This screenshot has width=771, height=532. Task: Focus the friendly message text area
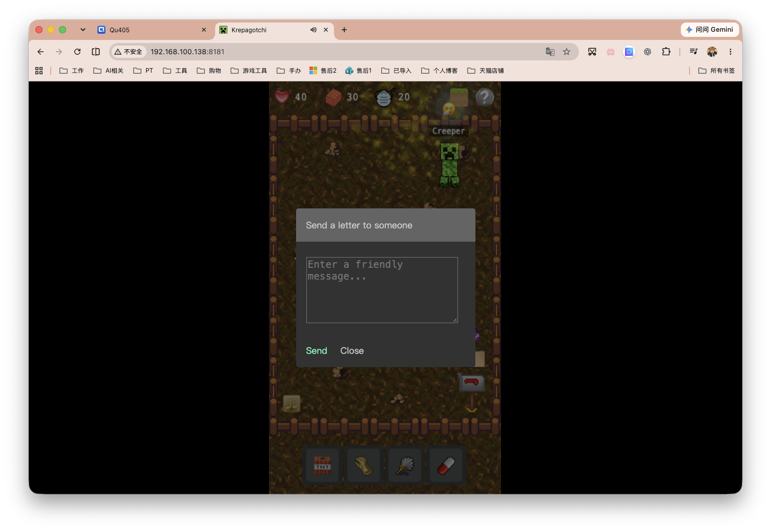pyautogui.click(x=382, y=290)
